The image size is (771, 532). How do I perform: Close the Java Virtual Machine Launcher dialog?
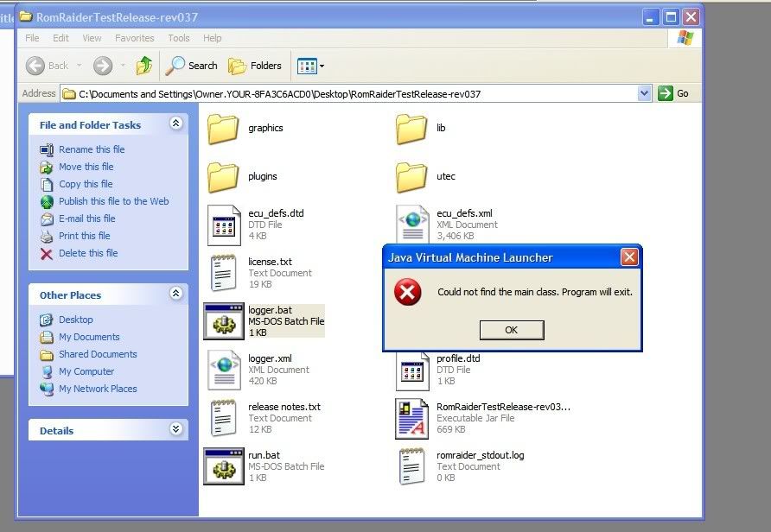(x=629, y=257)
